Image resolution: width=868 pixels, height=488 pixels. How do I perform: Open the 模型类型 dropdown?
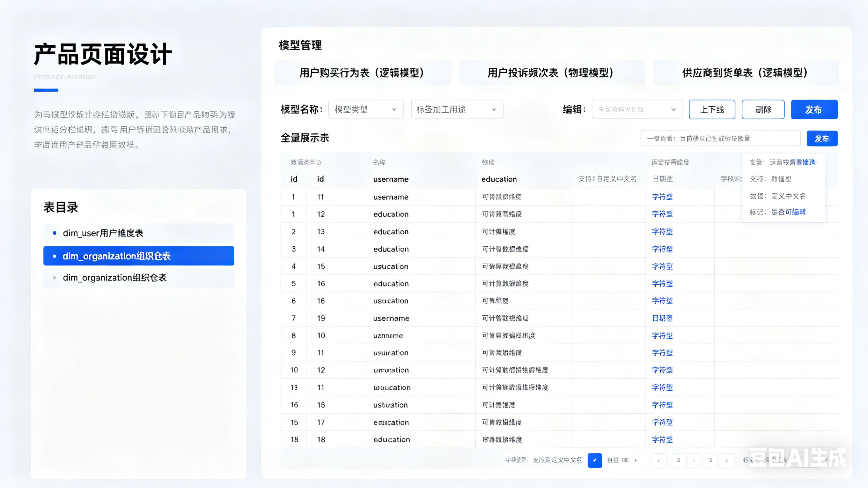[x=366, y=109]
